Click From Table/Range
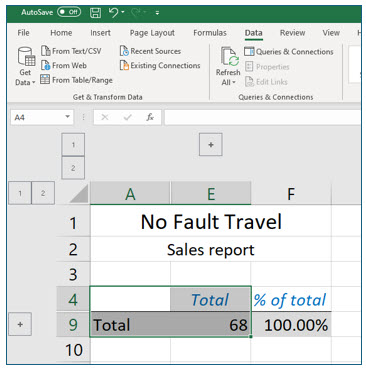The width and height of the screenshot is (366, 370). [76, 80]
